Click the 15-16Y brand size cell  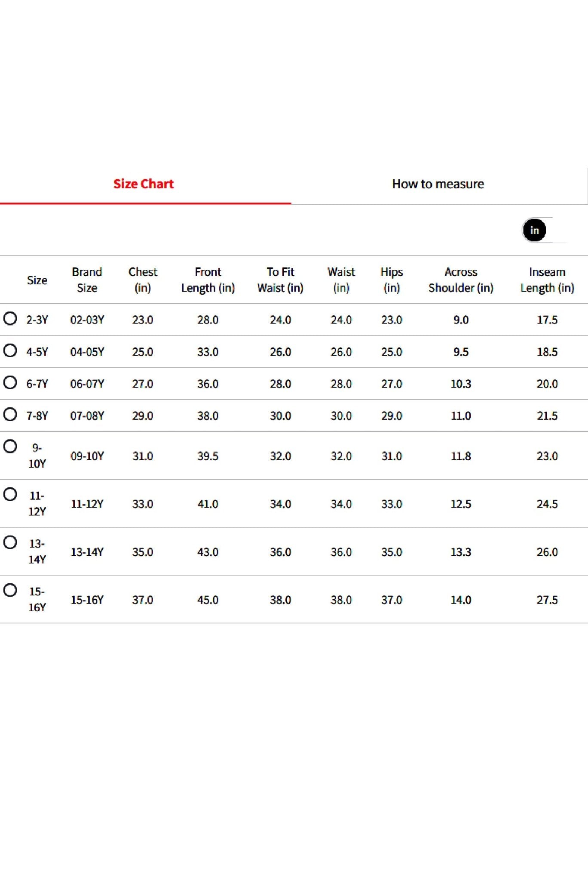[87, 600]
